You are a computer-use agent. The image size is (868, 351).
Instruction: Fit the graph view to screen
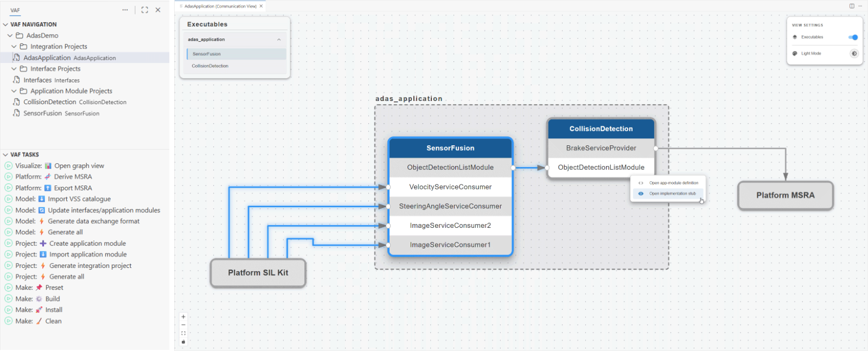pos(183,333)
